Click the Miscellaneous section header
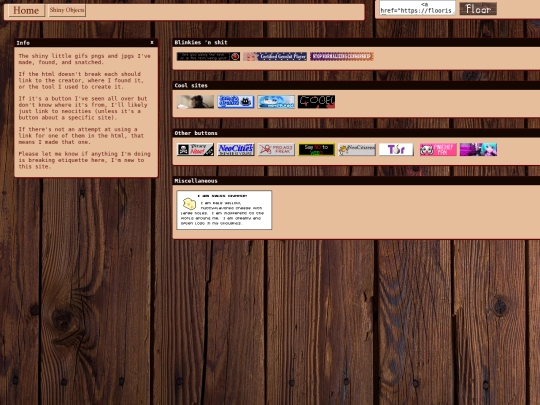Screen dimensions: 540x405 (196, 181)
